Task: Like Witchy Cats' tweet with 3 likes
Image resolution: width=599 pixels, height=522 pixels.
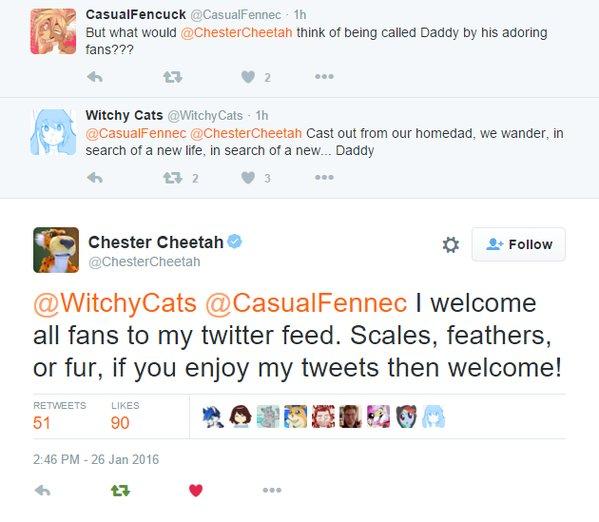Action: pos(248,178)
